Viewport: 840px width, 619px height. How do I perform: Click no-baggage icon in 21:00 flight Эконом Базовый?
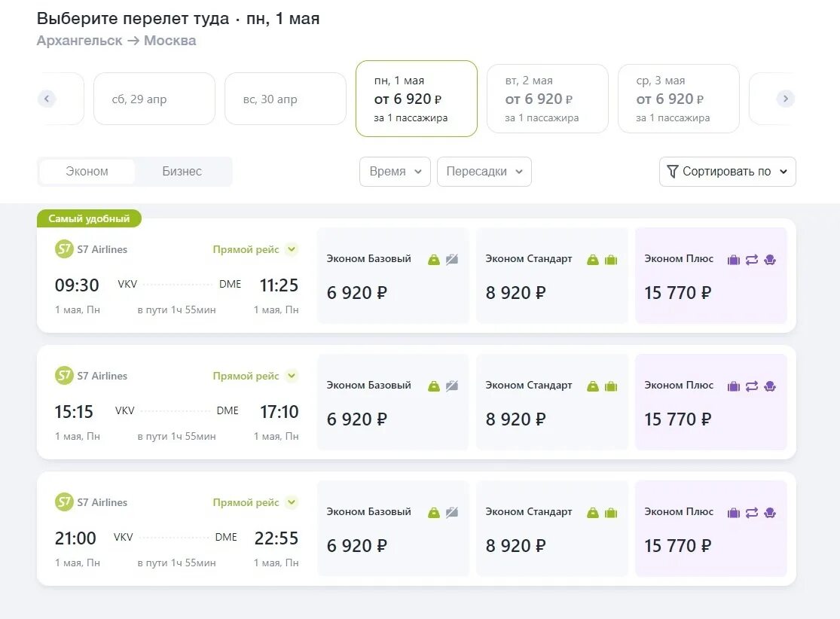pyautogui.click(x=452, y=513)
